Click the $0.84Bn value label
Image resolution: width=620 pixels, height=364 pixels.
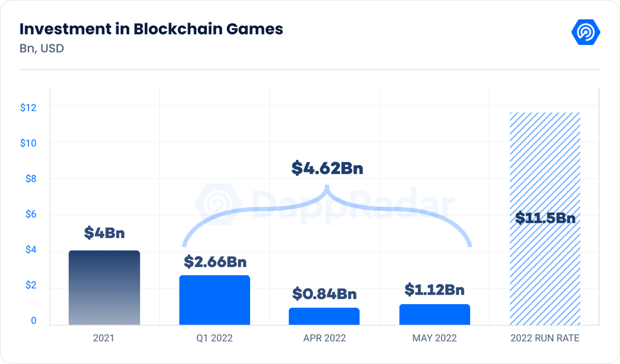click(x=324, y=294)
